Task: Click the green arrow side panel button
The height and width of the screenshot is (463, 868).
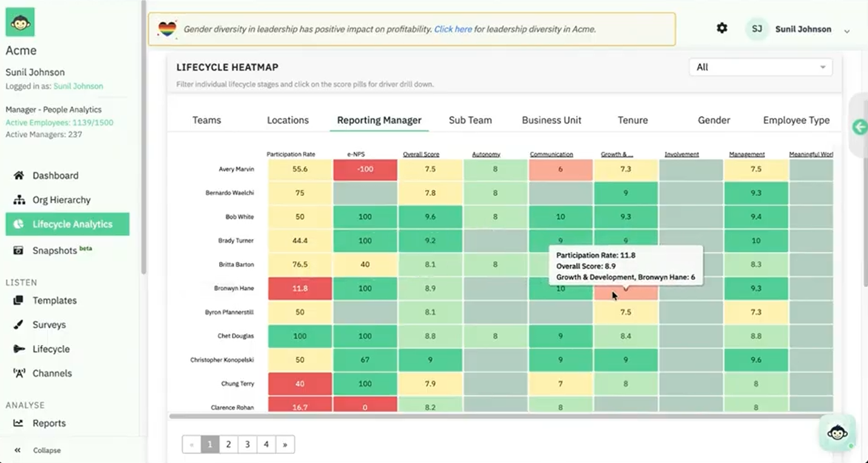Action: (x=860, y=127)
